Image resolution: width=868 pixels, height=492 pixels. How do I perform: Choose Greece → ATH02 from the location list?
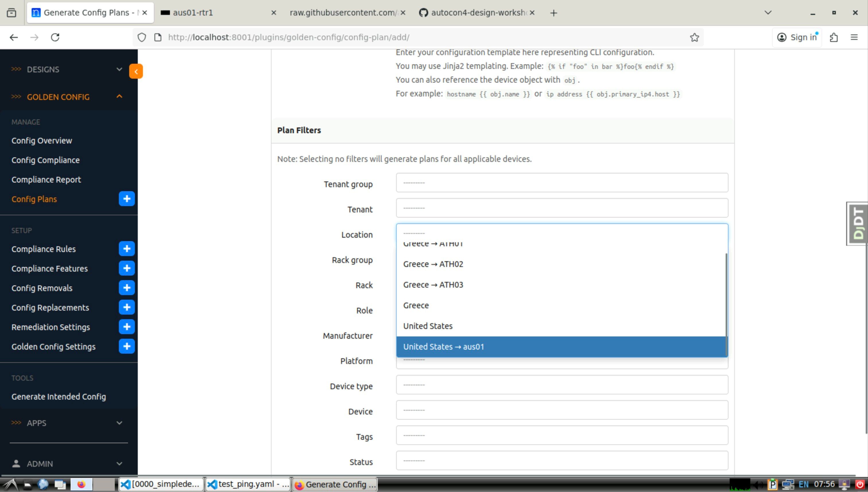click(x=561, y=264)
